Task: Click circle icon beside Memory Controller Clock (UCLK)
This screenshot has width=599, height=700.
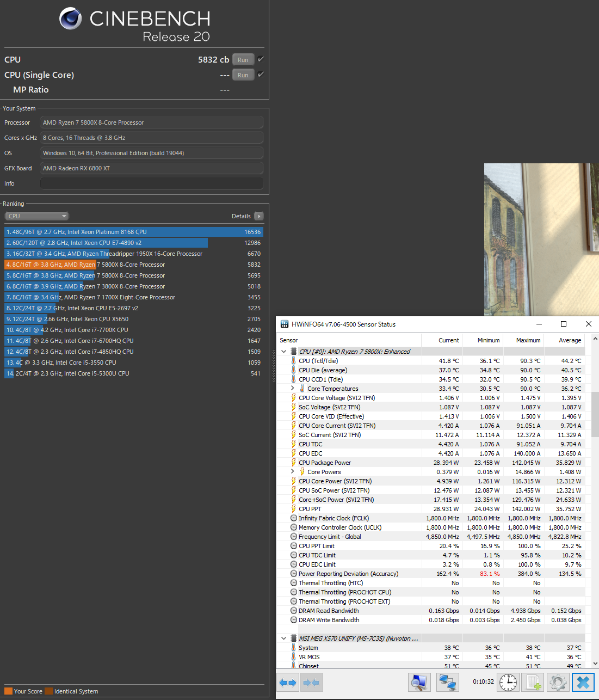Action: coord(294,527)
